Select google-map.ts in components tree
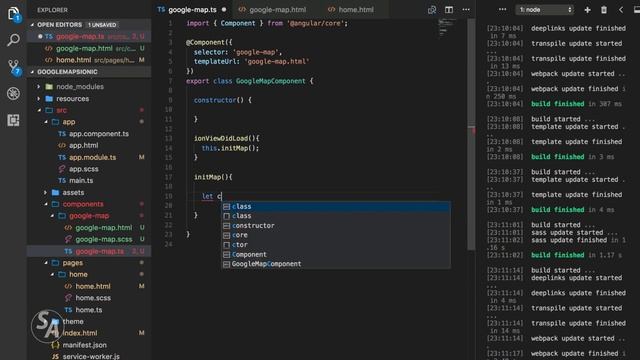The height and width of the screenshot is (360, 640). click(x=89, y=251)
